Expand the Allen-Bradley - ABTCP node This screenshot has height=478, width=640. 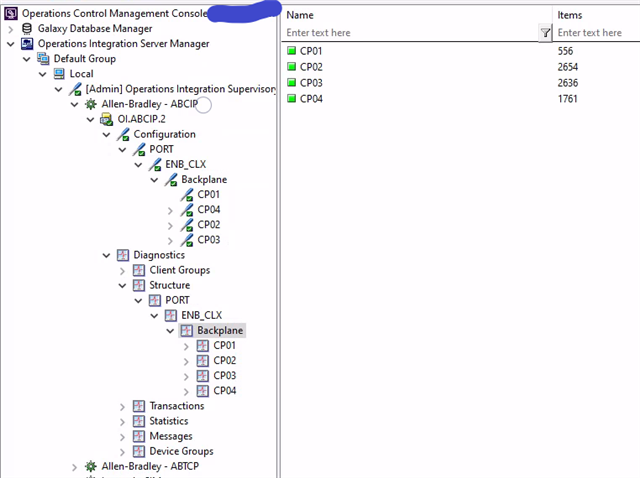pyautogui.click(x=75, y=467)
